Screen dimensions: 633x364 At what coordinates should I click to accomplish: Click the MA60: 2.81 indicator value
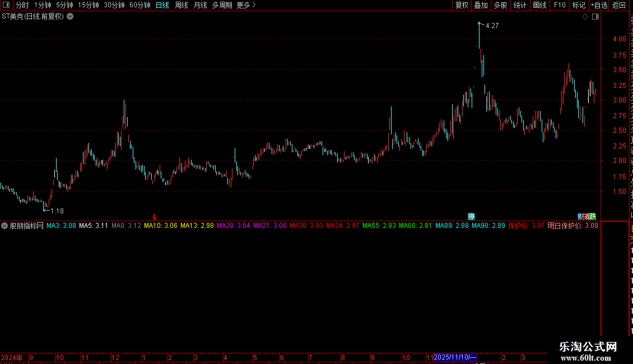click(x=416, y=226)
